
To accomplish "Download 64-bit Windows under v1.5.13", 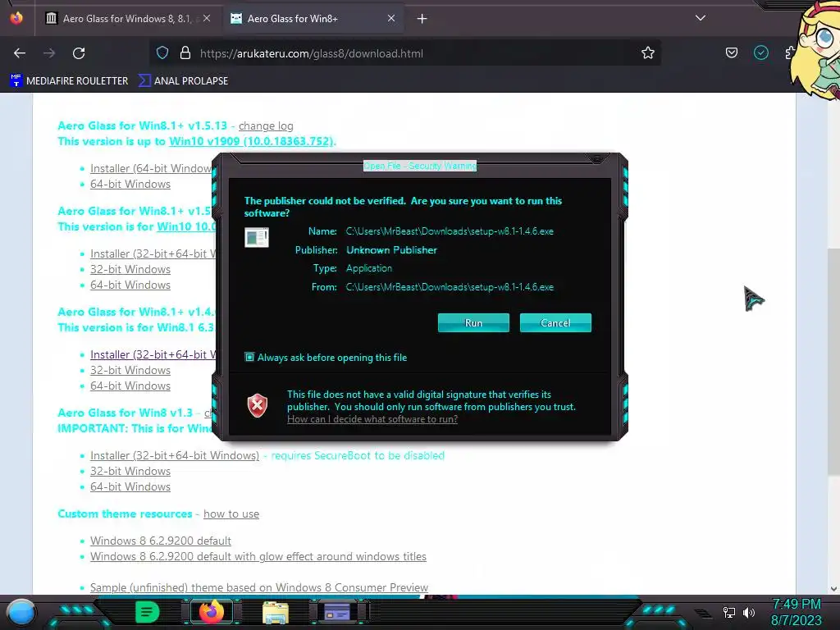I will (x=130, y=184).
